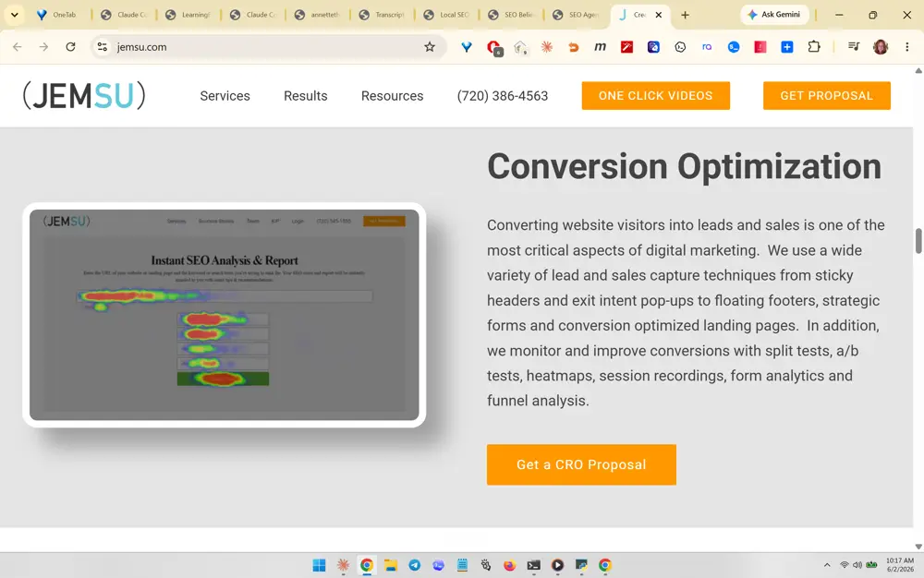Switch to the SEO Agen tab
924x578 pixels.
pos(576,15)
